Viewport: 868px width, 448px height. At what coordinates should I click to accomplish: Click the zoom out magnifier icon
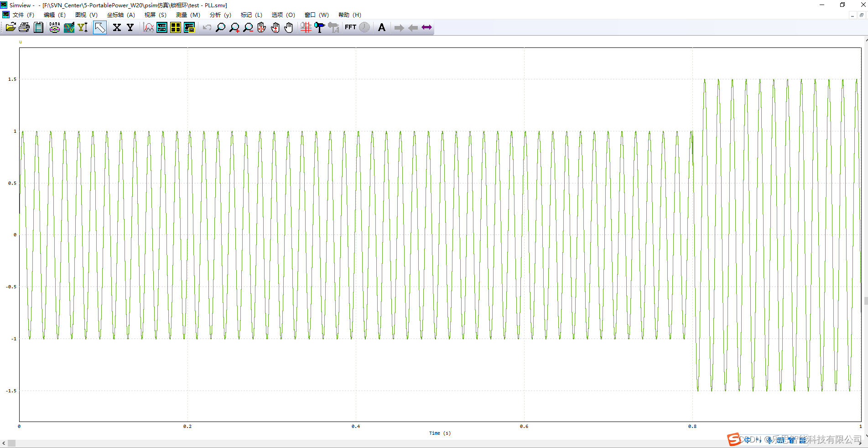(248, 27)
